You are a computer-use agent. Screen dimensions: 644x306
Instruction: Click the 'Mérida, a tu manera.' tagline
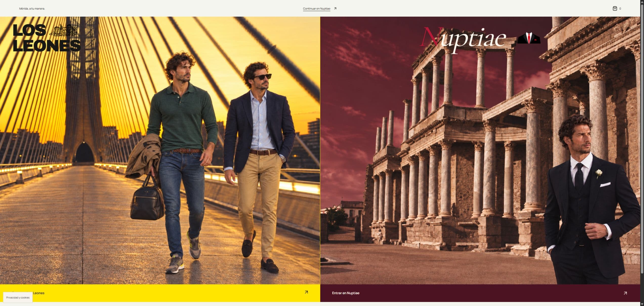click(x=32, y=9)
